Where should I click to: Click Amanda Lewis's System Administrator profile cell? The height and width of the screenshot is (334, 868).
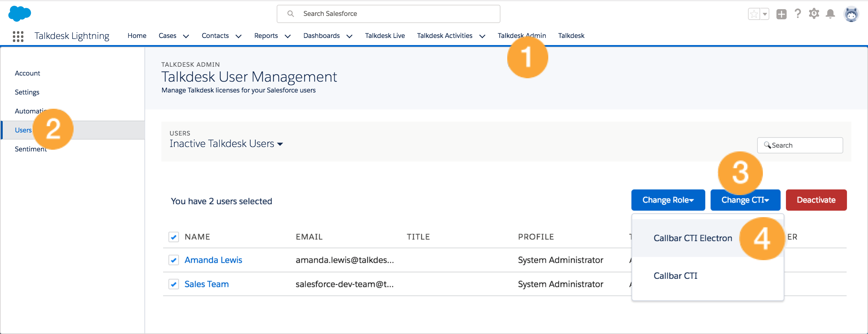560,260
